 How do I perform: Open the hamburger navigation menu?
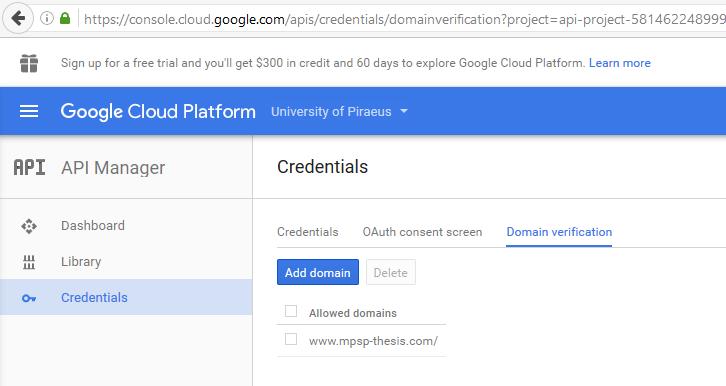(29, 111)
